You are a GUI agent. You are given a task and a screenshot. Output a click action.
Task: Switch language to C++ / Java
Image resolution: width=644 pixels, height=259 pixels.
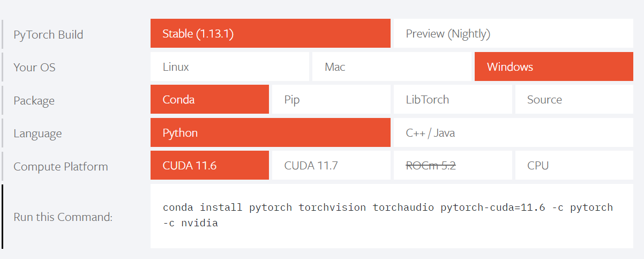pyautogui.click(x=513, y=133)
